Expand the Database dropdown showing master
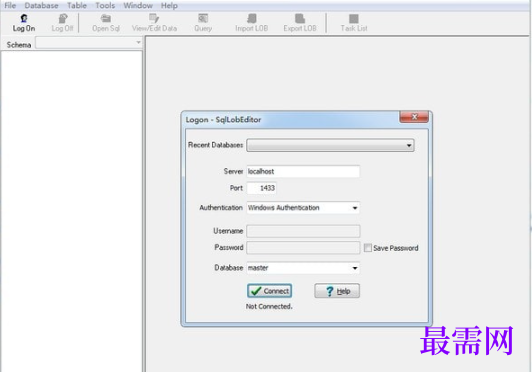Screen dimensions: 532x372 tap(303, 268)
